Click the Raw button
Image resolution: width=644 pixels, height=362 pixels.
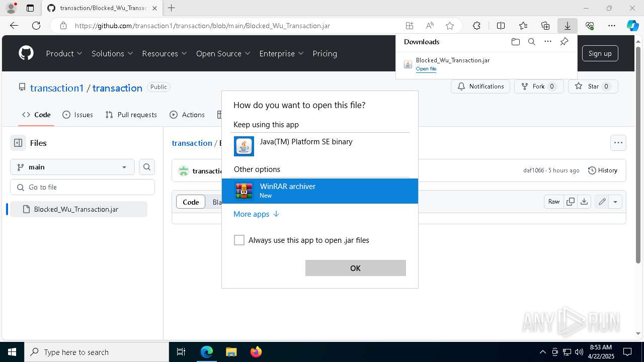(x=554, y=202)
